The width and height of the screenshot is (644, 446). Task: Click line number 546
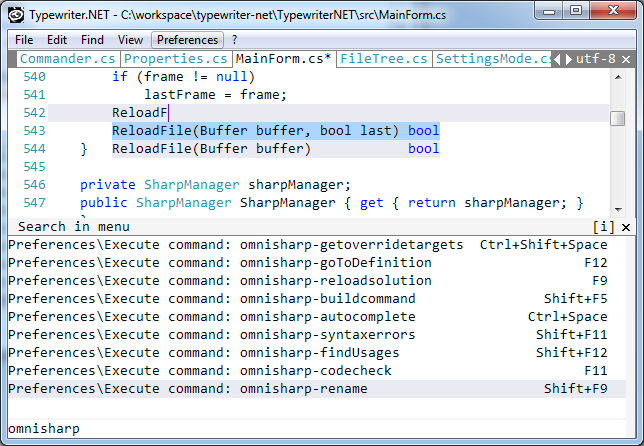34,185
